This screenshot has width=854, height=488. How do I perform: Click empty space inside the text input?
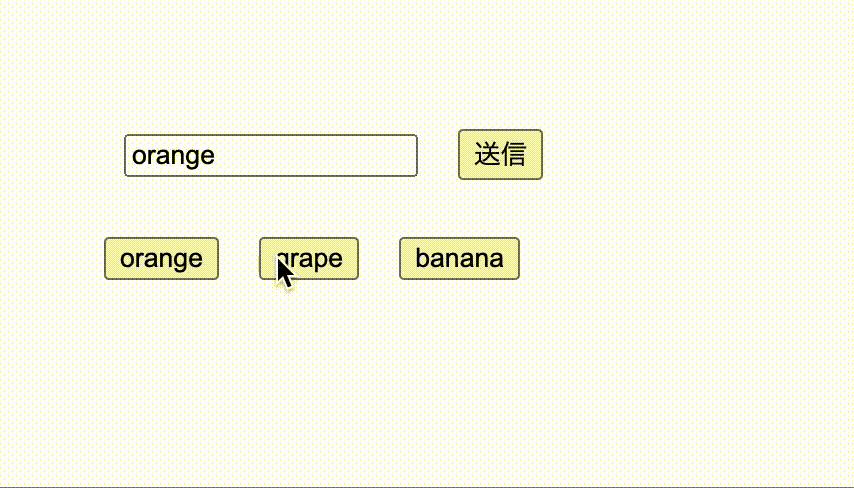tap(316, 156)
